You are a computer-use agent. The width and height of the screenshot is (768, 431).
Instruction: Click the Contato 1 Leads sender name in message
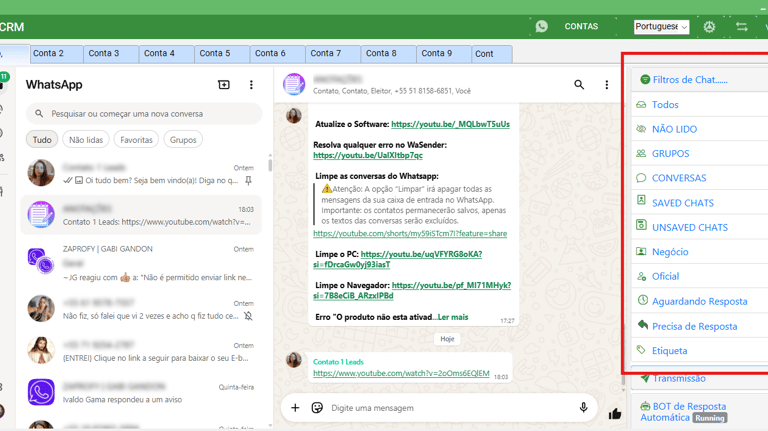pyautogui.click(x=338, y=362)
